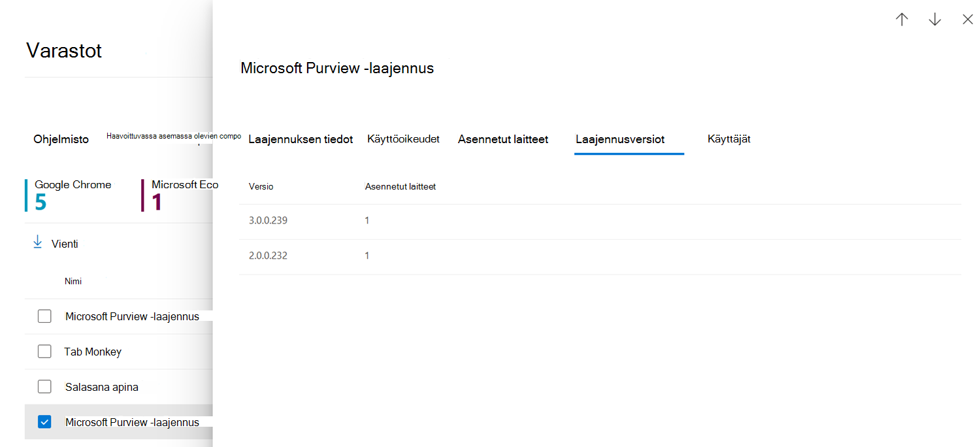Click Tab Monkey extension name
This screenshot has width=980, height=447.
[x=93, y=352]
